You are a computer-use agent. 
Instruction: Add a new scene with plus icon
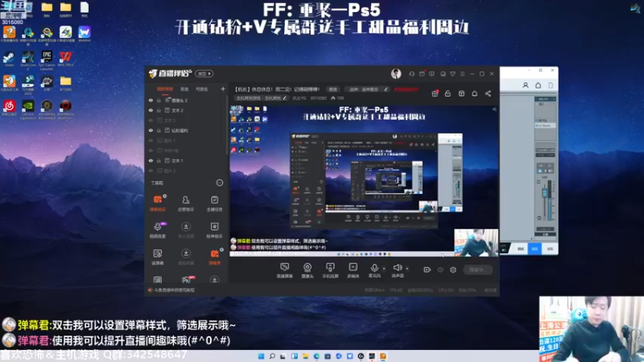pos(223,88)
